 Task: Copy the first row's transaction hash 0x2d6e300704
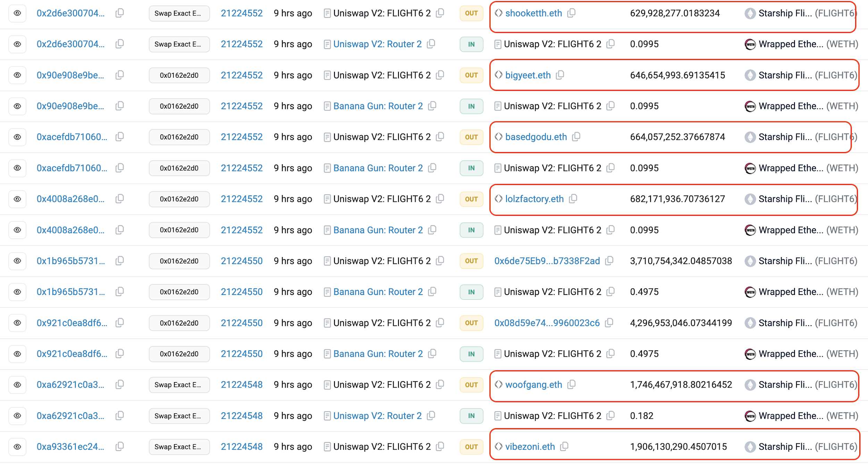pos(120,13)
